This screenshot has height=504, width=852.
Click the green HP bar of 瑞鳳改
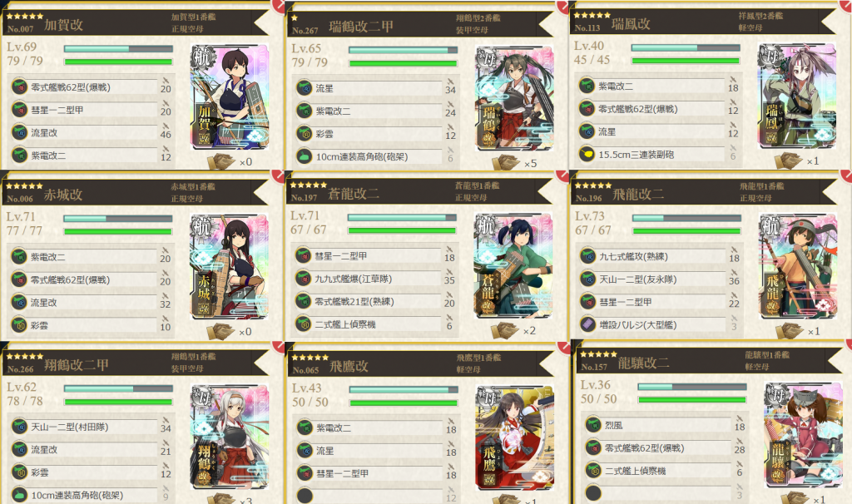pos(686,60)
